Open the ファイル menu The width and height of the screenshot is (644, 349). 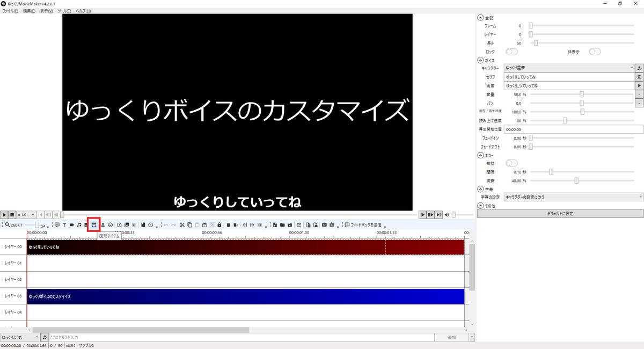coord(10,11)
